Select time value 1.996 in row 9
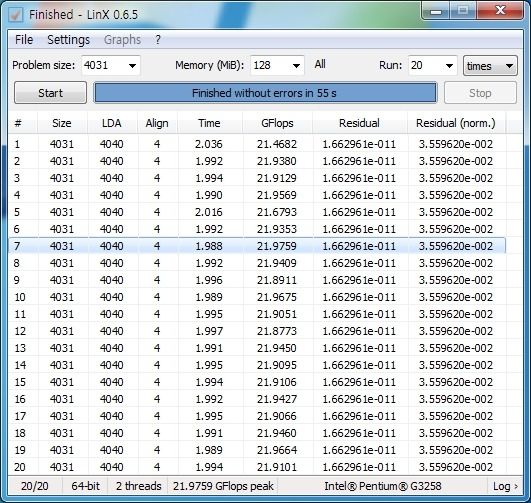 [209, 280]
